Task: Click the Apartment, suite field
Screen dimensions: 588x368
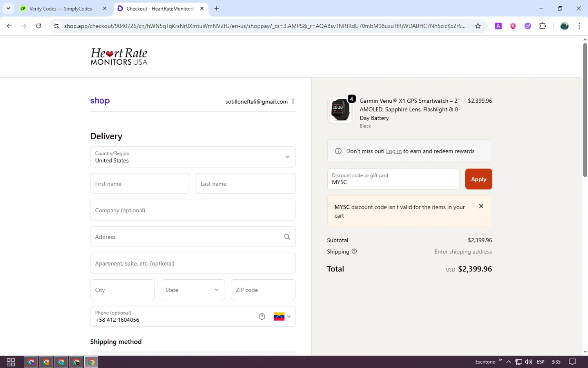Action: tap(193, 263)
